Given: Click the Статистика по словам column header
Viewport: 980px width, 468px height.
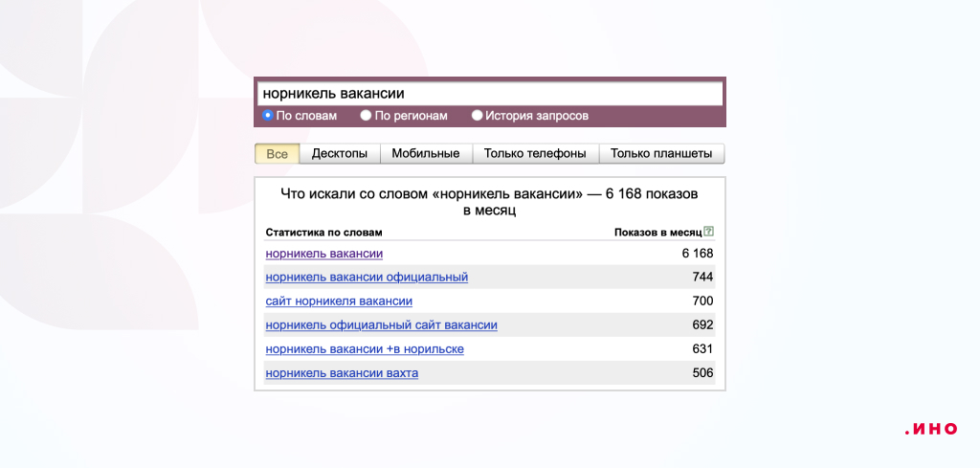Looking at the screenshot, I should (323, 233).
